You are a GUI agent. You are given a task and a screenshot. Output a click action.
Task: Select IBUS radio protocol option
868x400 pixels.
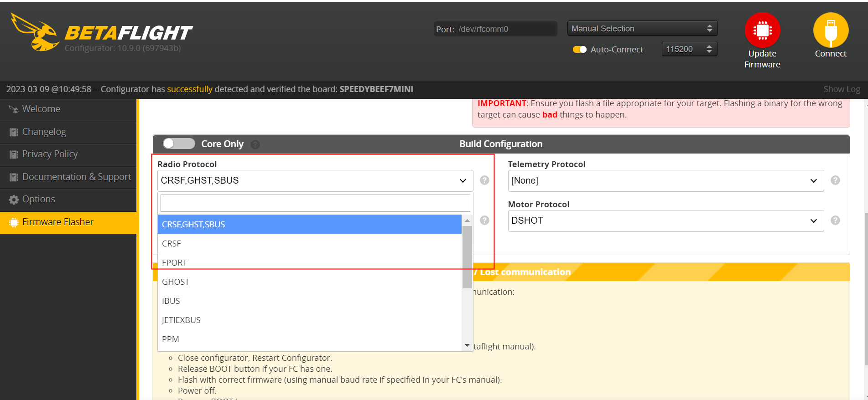point(310,301)
